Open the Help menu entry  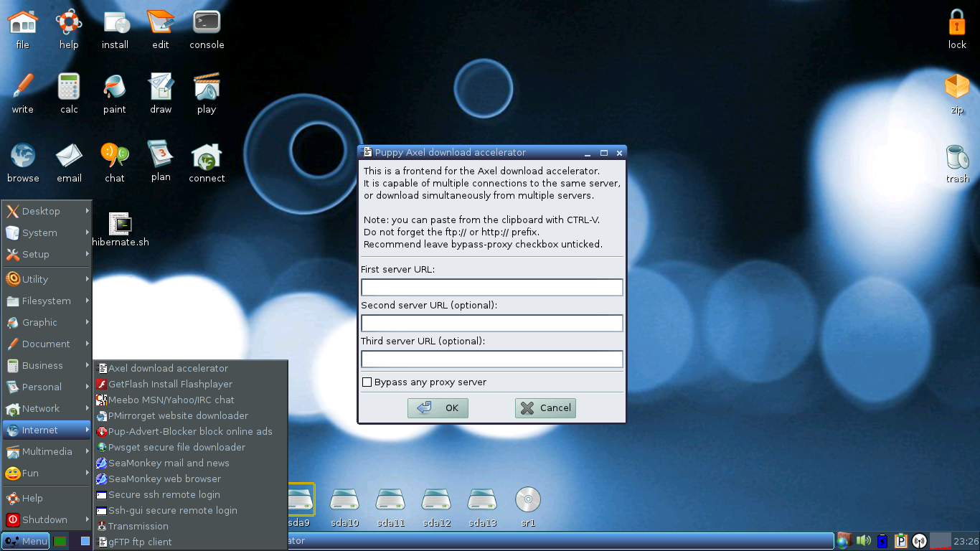(x=47, y=498)
